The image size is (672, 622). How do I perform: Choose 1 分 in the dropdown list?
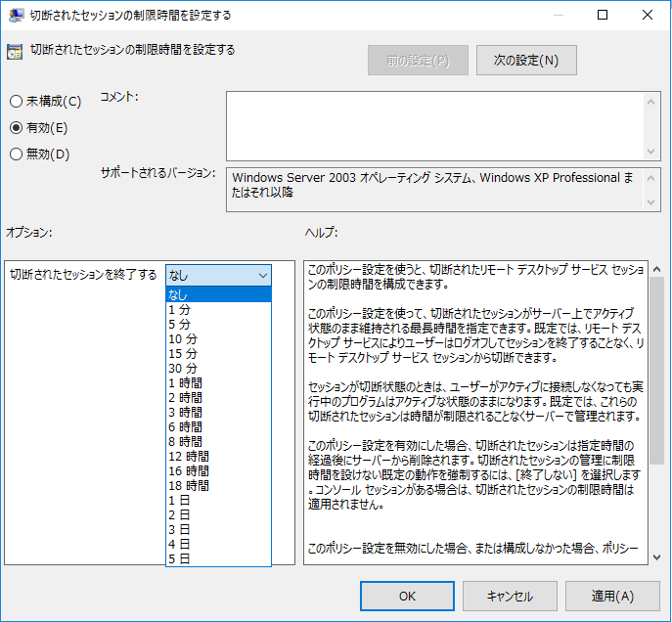[218, 309]
